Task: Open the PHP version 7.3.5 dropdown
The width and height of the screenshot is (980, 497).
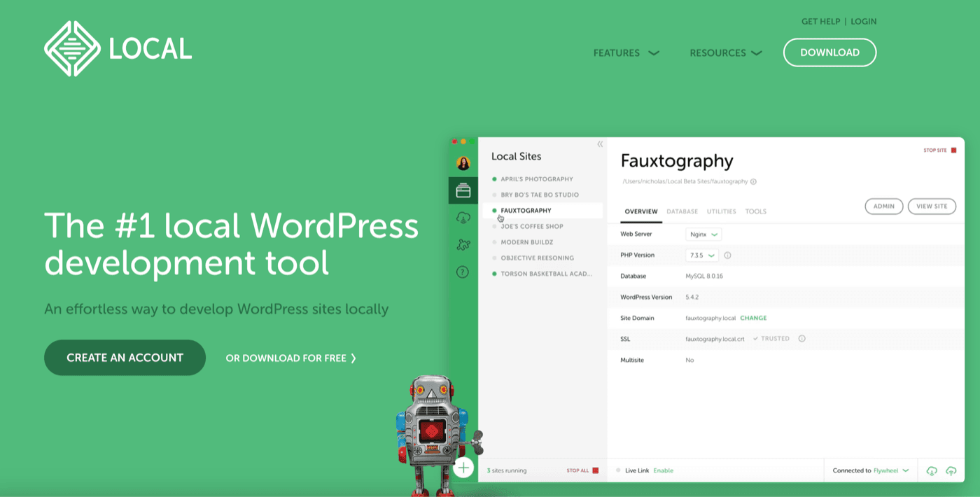Action: pyautogui.click(x=702, y=255)
